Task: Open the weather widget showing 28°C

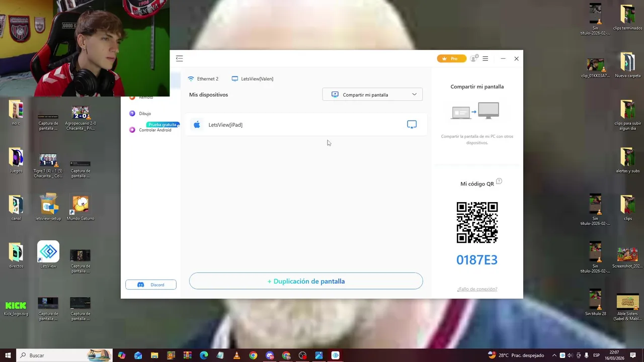Action: click(x=516, y=355)
